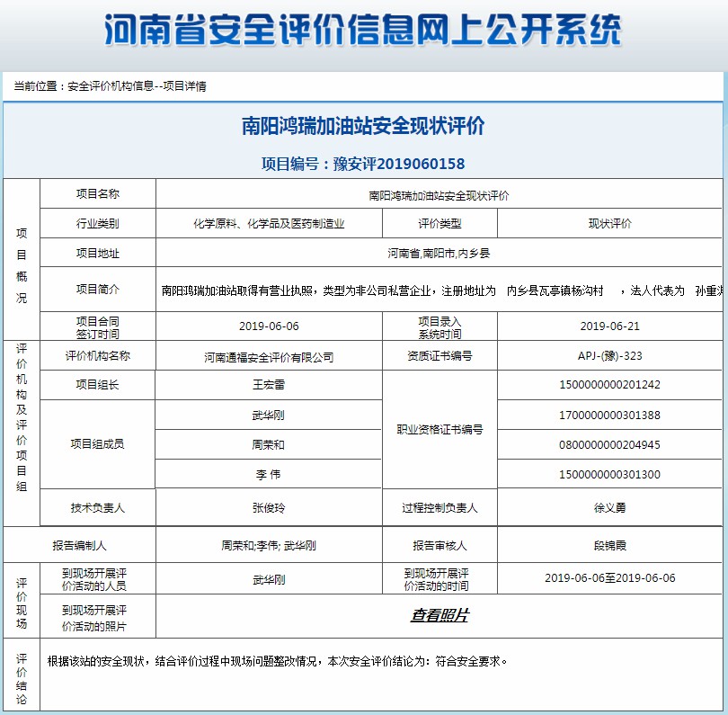Click heading 南阳鸿瑞加油站安全现状评价

pyautogui.click(x=363, y=126)
